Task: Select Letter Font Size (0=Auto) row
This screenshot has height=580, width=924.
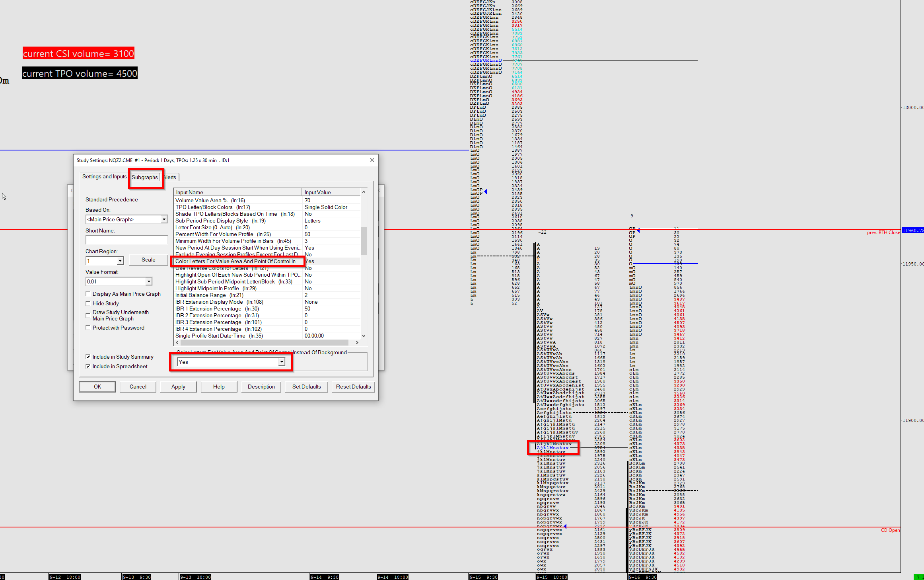Action: pyautogui.click(x=267, y=227)
